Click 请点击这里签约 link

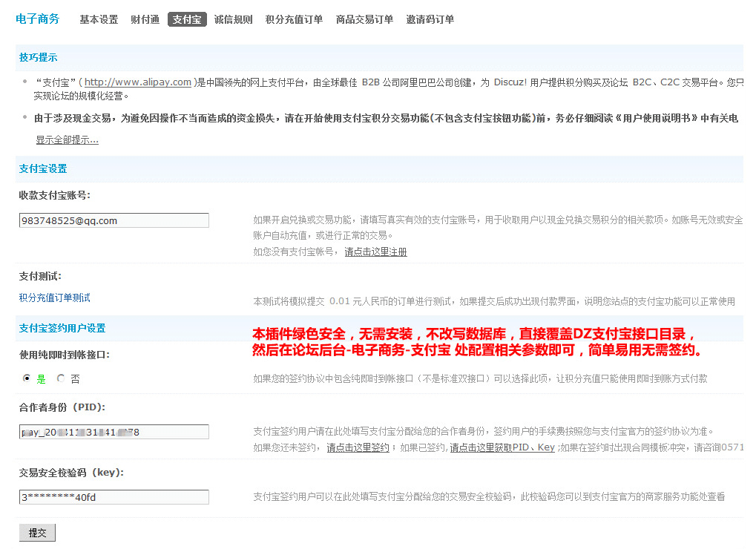[x=358, y=447]
